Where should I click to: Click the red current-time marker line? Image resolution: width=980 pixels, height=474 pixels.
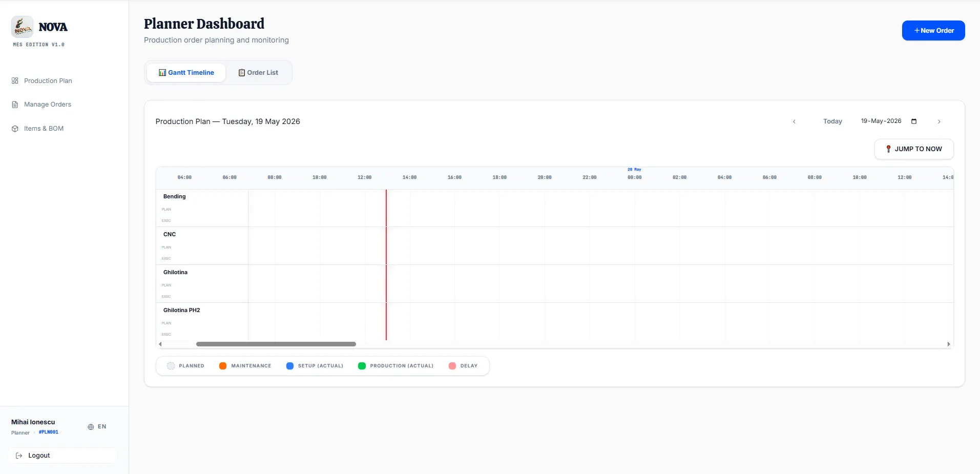(386, 265)
